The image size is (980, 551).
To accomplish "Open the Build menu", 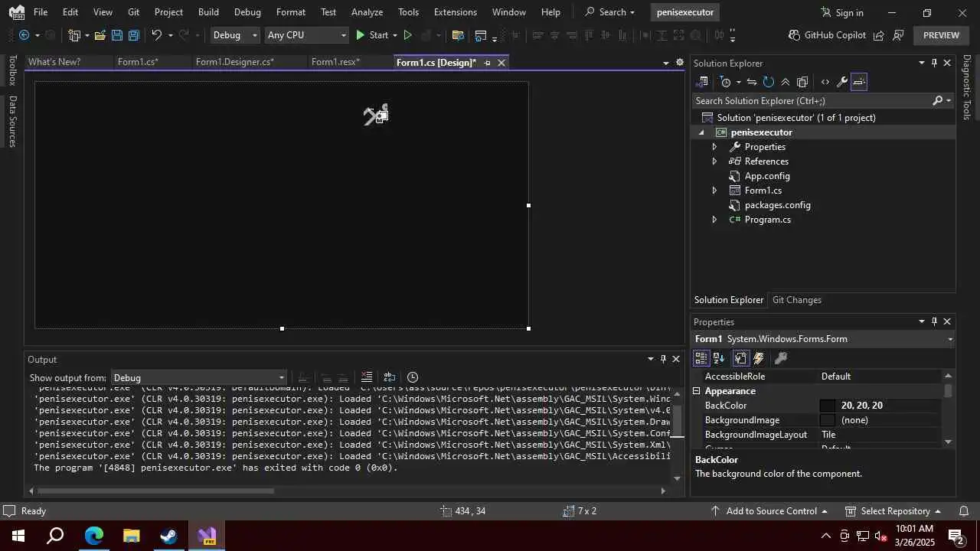I will 208,12.
